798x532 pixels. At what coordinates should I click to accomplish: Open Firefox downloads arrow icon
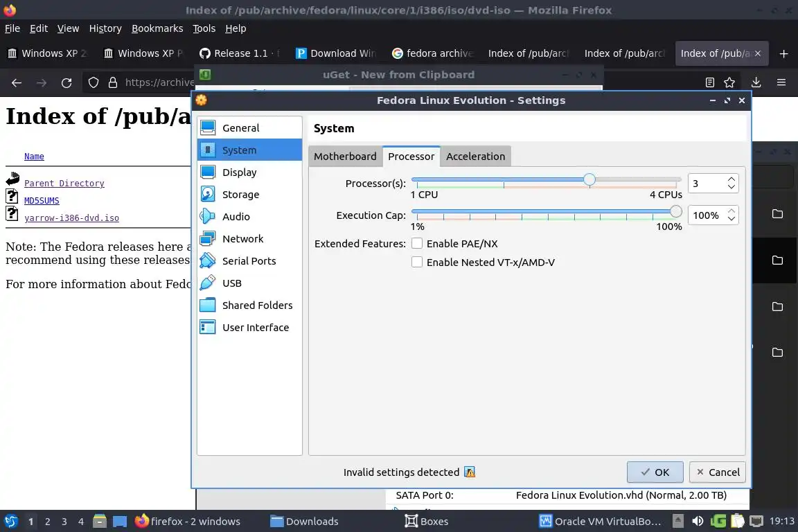(756, 82)
